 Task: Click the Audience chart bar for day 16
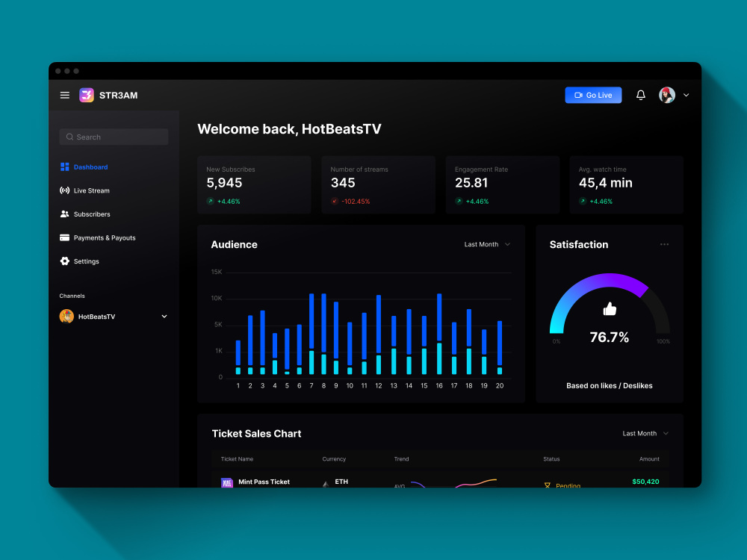pos(439,334)
